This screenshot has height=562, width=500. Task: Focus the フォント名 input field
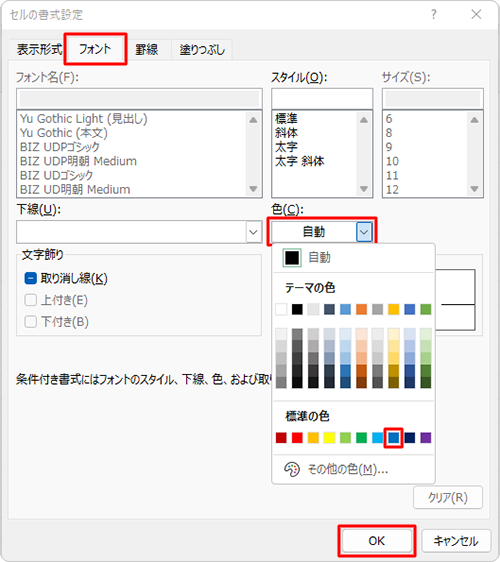click(x=139, y=99)
